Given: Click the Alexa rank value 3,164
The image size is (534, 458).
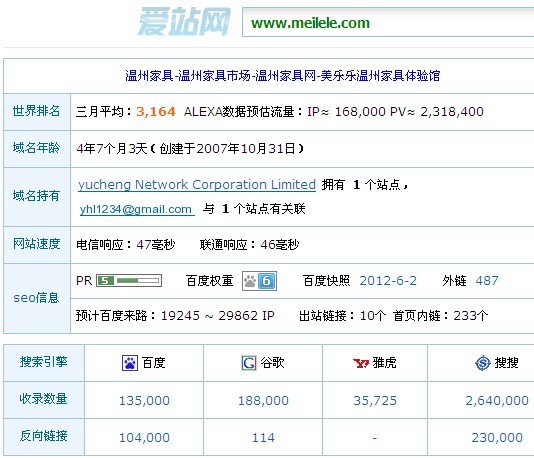Looking at the screenshot, I should [156, 111].
